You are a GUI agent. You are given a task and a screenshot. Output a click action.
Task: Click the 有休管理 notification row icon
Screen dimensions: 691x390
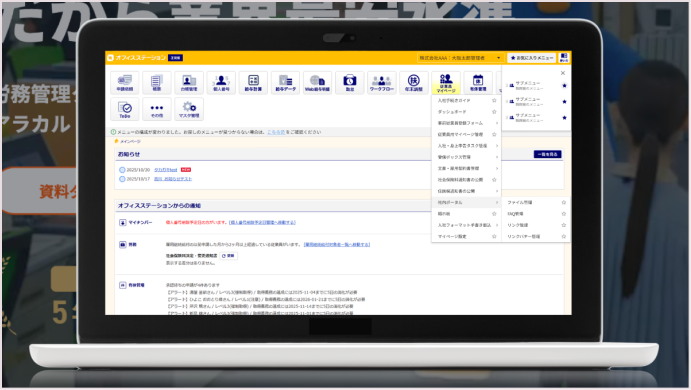tap(123, 285)
